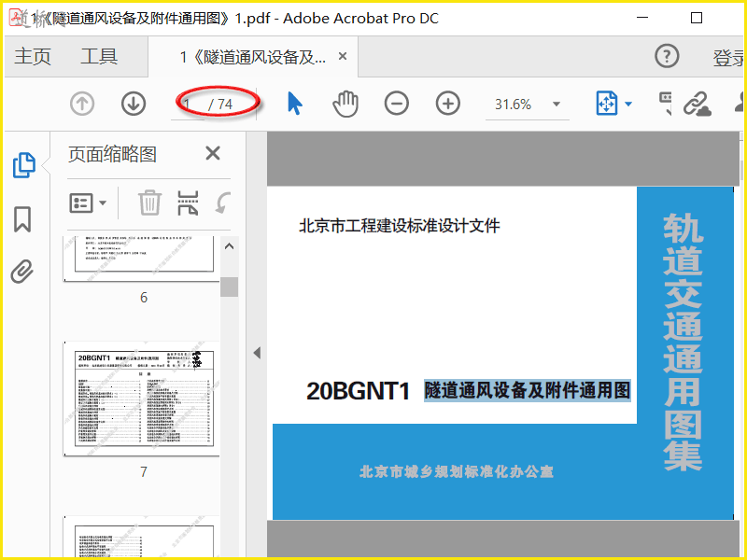Click the text 北京市城乡规划标准化办公室
This screenshot has width=747, height=560.
tap(457, 471)
